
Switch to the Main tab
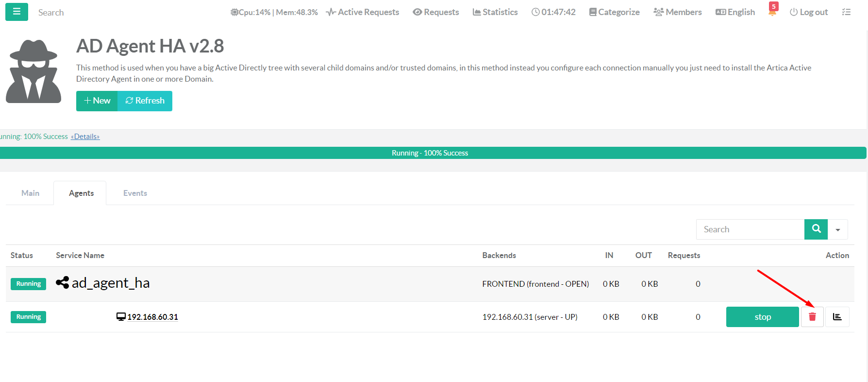click(30, 193)
